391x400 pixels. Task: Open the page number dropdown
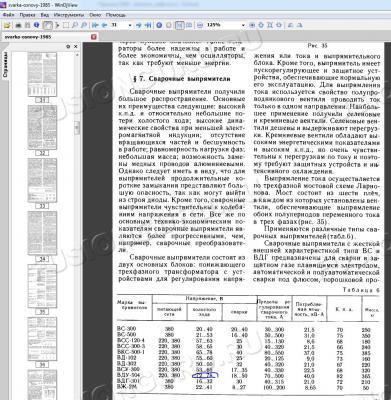(130, 25)
